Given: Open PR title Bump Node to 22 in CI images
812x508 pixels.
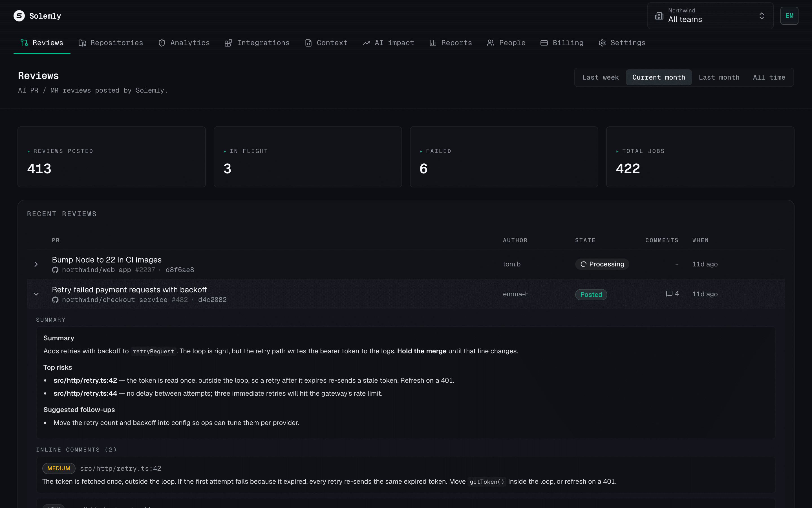Looking at the screenshot, I should (107, 260).
